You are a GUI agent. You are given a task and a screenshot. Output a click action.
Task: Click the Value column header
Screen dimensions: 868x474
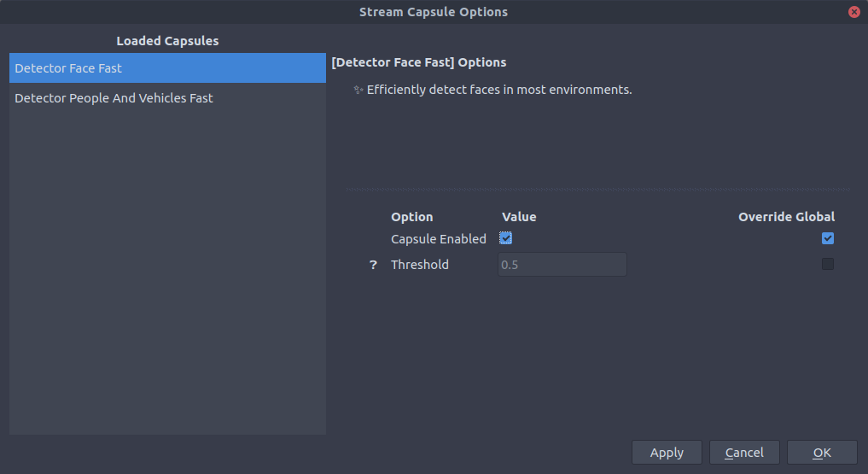coord(519,217)
